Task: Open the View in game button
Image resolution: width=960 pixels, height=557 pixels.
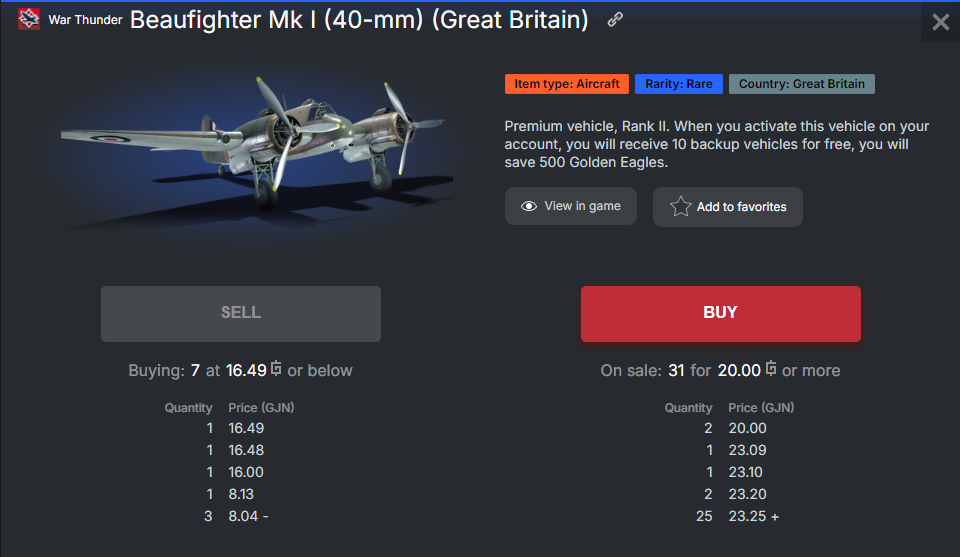Action: coord(571,206)
